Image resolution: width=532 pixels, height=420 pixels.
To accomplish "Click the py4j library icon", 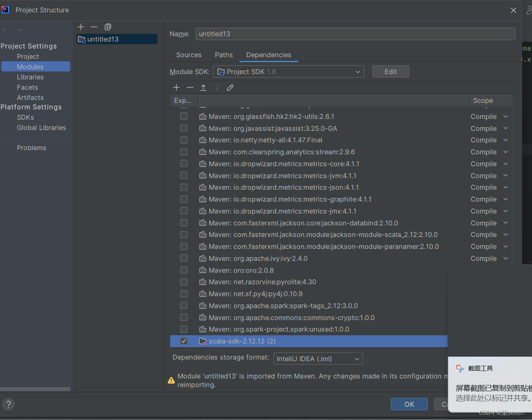I will click(203, 294).
